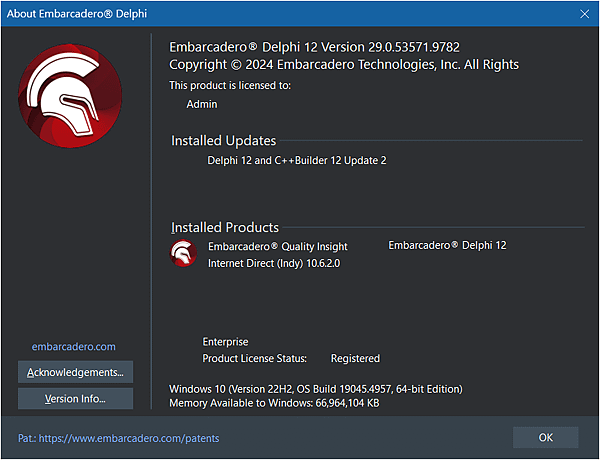The height and width of the screenshot is (460, 600).
Task: Select Internet Direct (Indy) 10.6.2.0 entry
Action: (x=274, y=263)
